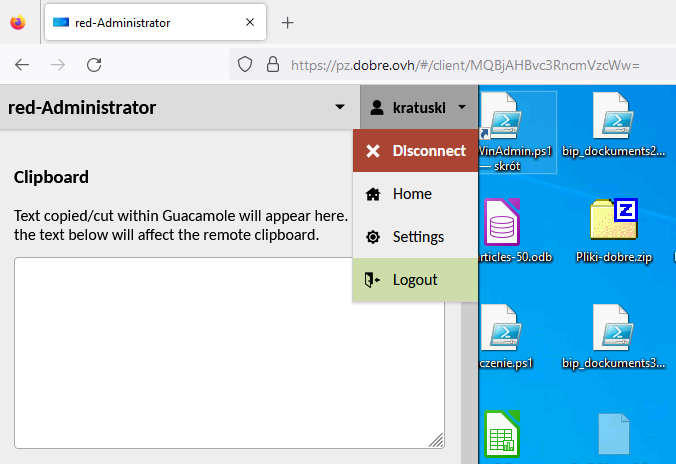
Task: Open the tracking protection shield icon
Action: tap(244, 65)
